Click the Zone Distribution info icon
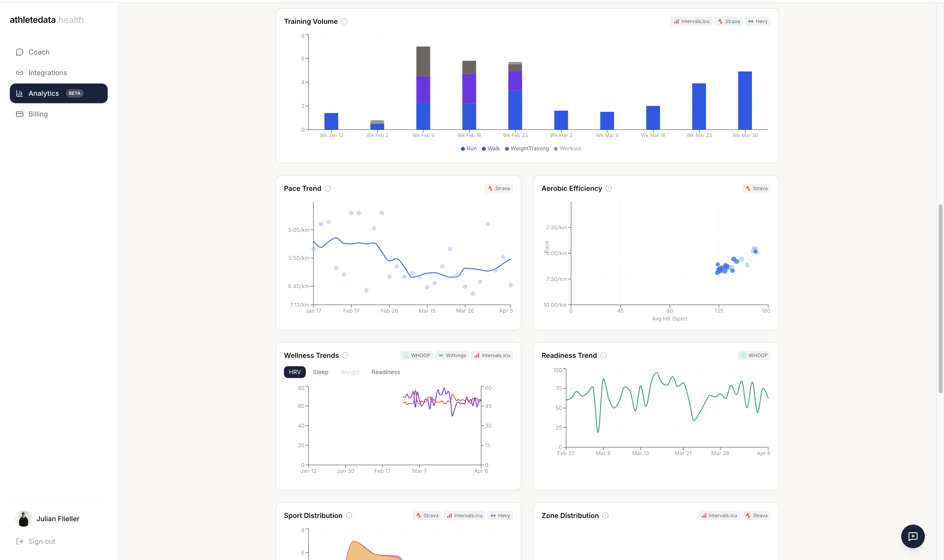 click(x=605, y=516)
